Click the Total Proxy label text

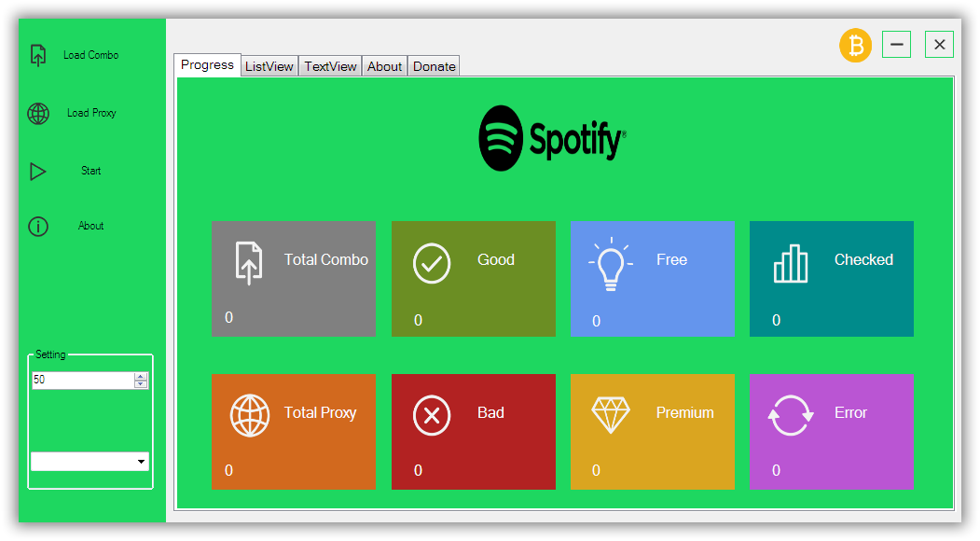320,413
